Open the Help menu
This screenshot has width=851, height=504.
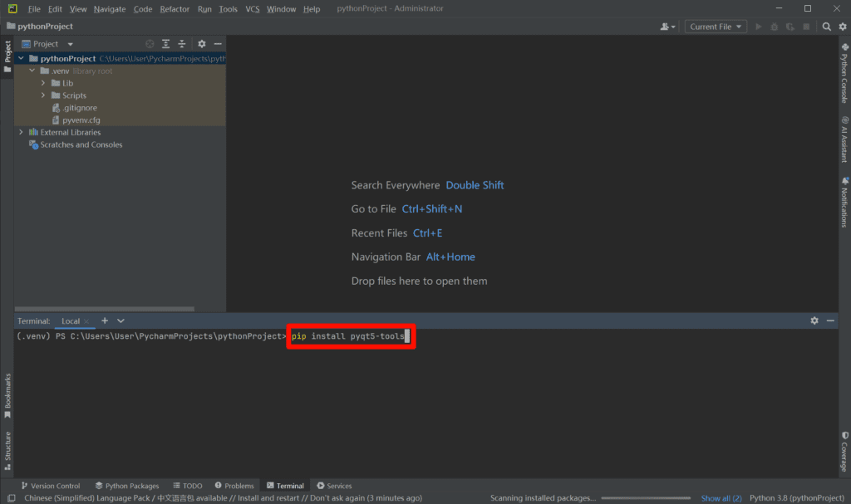pos(312,8)
